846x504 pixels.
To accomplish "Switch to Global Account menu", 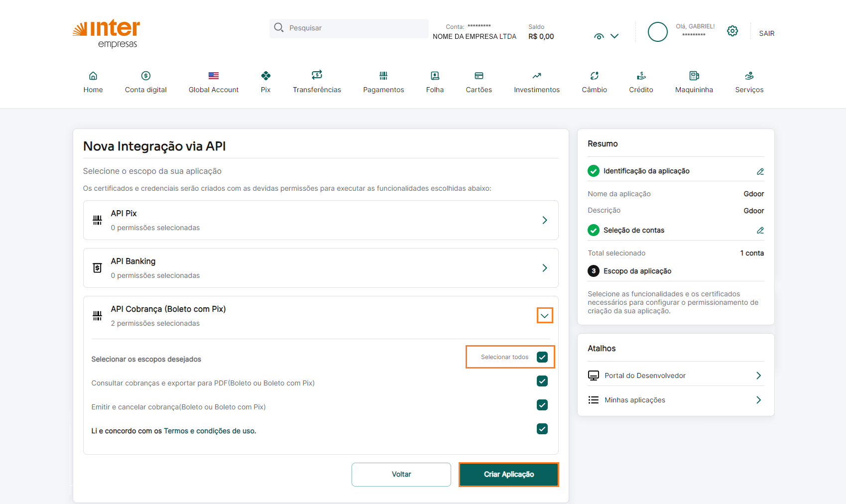I will (x=213, y=76).
